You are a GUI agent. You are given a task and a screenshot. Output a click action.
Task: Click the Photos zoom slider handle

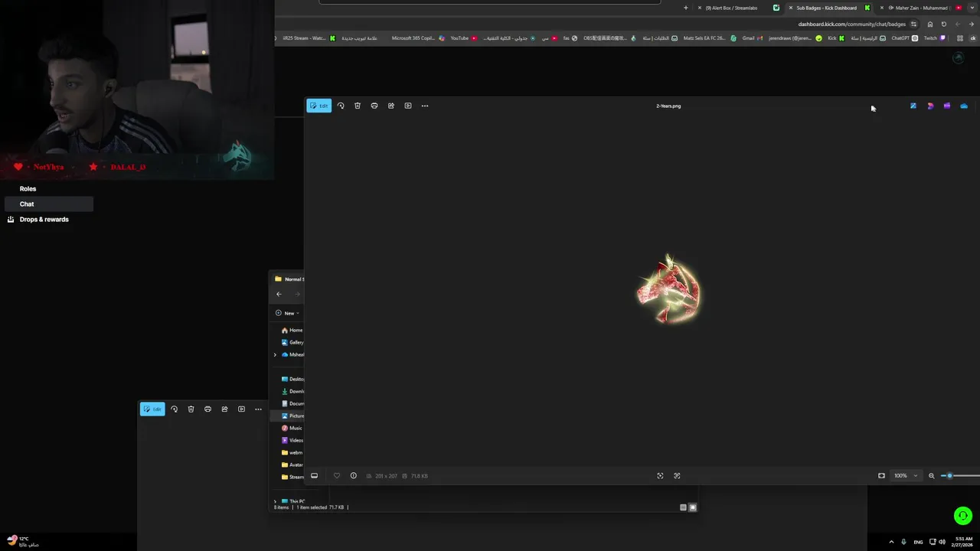[x=949, y=476]
